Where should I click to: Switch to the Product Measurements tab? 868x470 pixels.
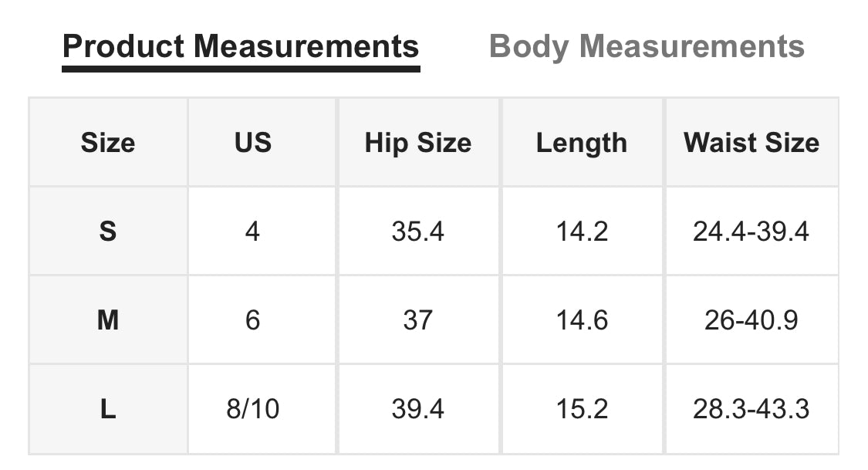[x=241, y=46]
